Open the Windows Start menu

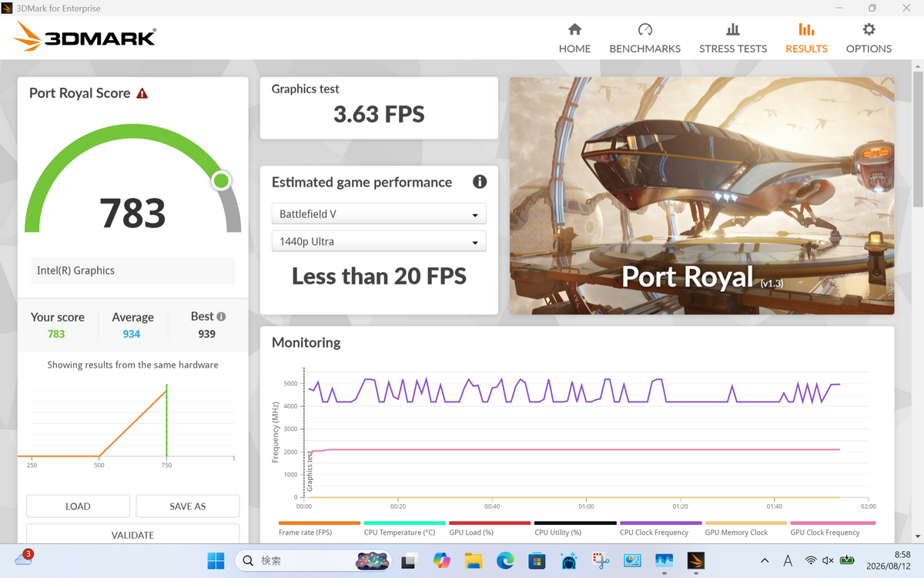216,560
